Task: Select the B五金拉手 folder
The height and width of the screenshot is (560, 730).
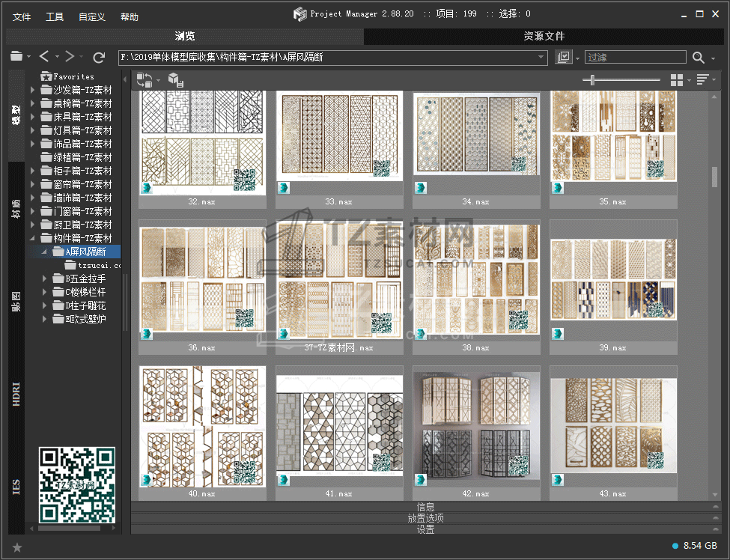Action: pyautogui.click(x=85, y=279)
